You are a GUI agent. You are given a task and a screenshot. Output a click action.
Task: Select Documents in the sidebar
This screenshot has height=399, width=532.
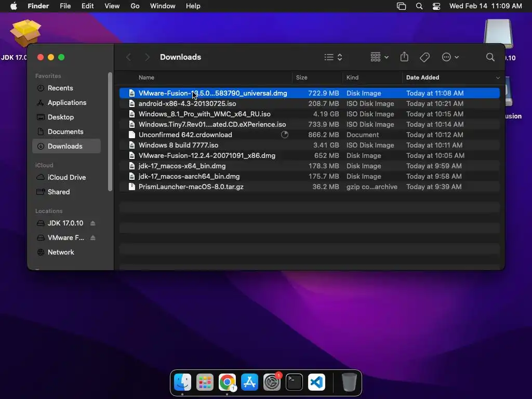66,131
